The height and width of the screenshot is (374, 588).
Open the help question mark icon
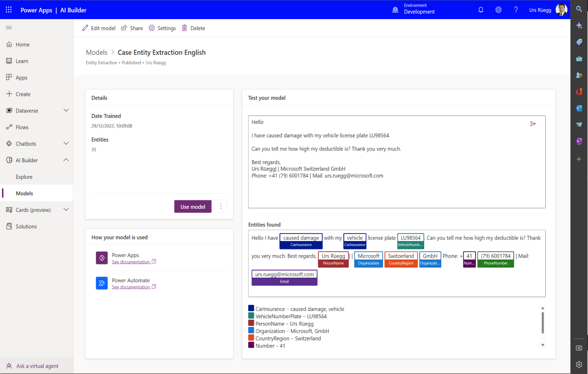516,10
